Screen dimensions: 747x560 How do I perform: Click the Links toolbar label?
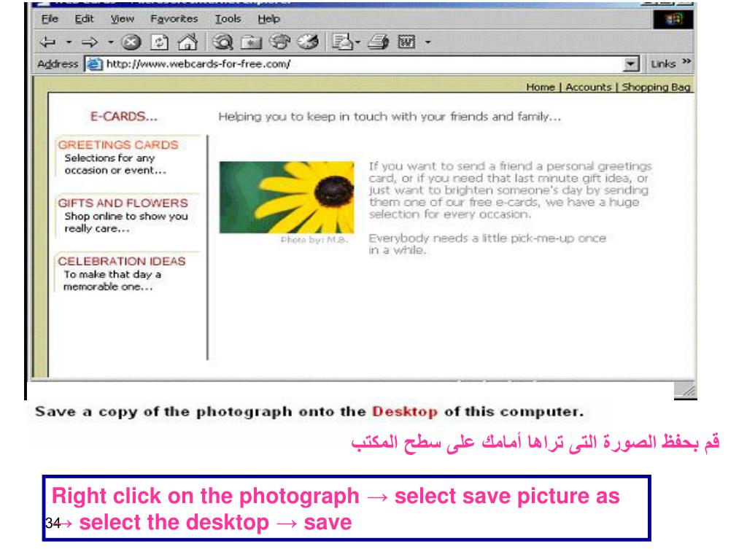click(663, 64)
